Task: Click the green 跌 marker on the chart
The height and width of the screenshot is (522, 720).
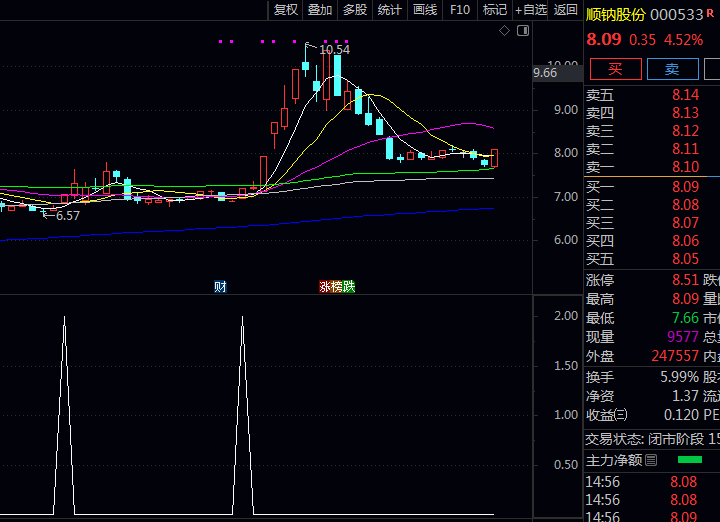Action: 349,287
